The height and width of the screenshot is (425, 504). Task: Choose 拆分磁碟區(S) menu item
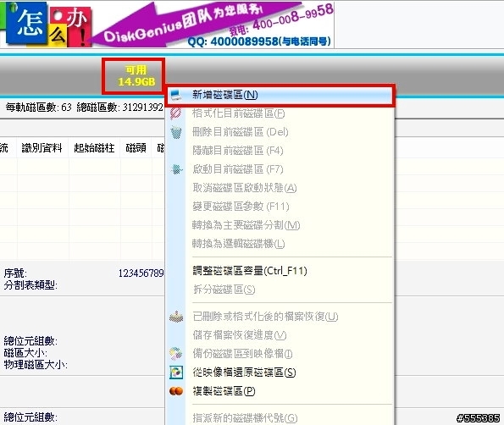[x=224, y=290]
